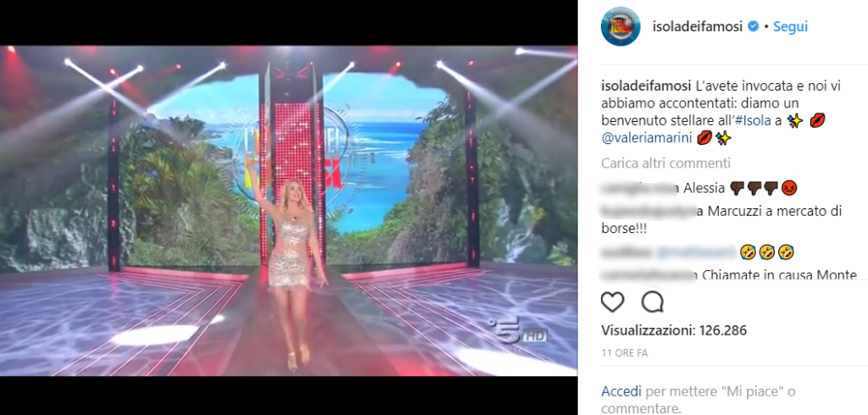Click the heart like icon
The height and width of the screenshot is (415, 868).
(x=612, y=302)
